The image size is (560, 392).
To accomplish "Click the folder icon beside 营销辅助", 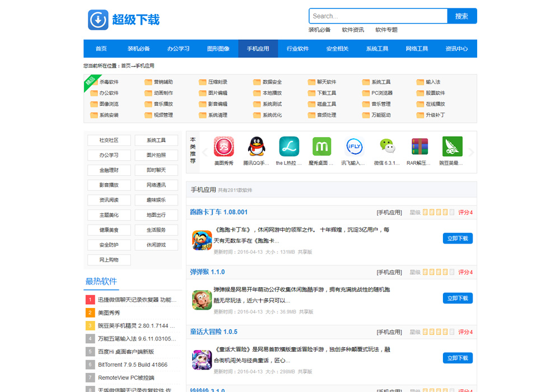I will [x=148, y=82].
